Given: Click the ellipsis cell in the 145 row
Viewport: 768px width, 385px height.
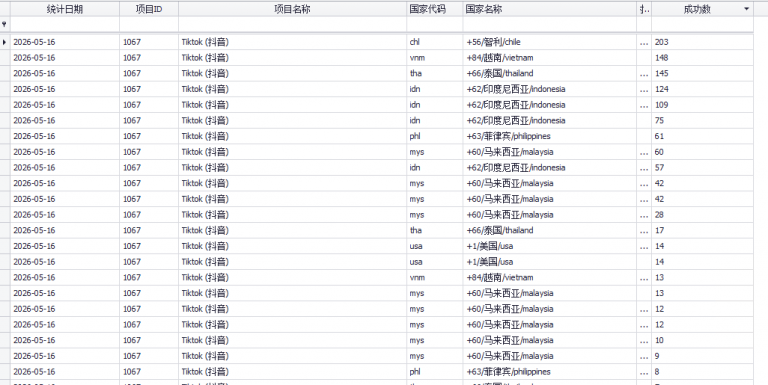Looking at the screenshot, I should tap(644, 73).
